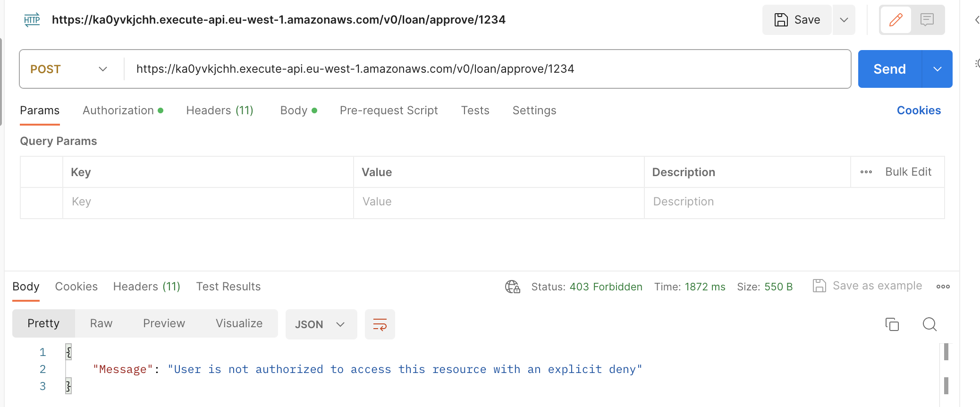The image size is (980, 407).
Task: Click response line number 2
Action: coord(42,369)
